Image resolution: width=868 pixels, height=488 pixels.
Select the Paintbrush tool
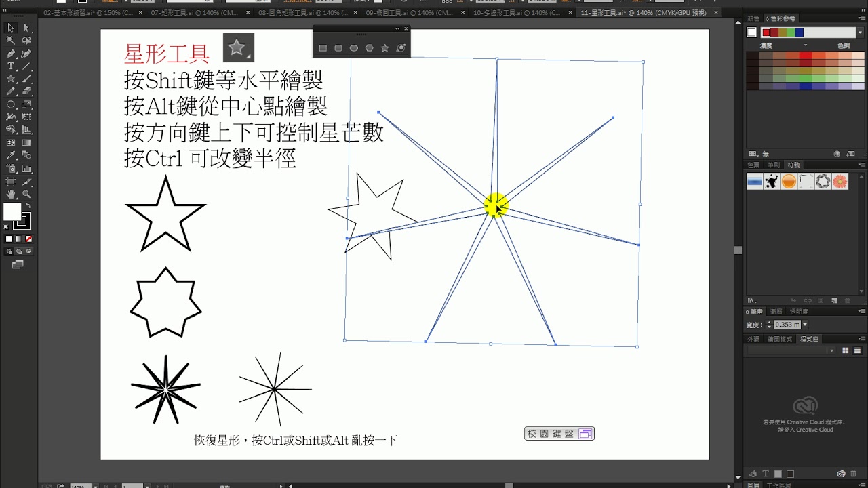pyautogui.click(x=26, y=79)
